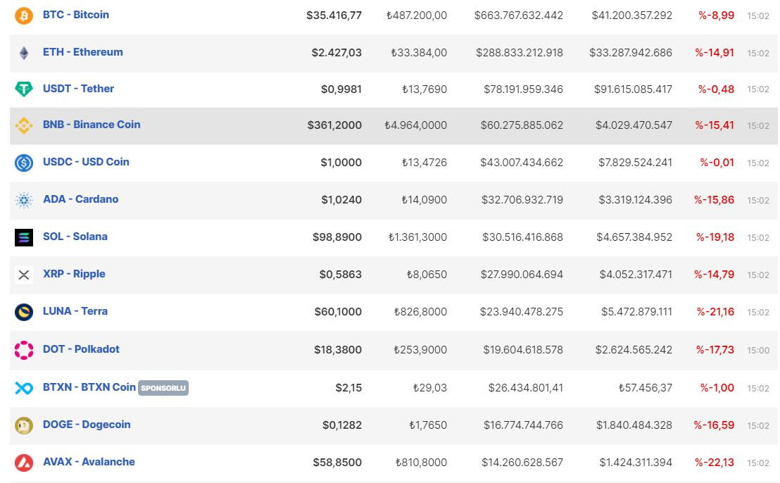The height and width of the screenshot is (483, 780).
Task: Select Cardano change %-15,86
Action: click(714, 200)
